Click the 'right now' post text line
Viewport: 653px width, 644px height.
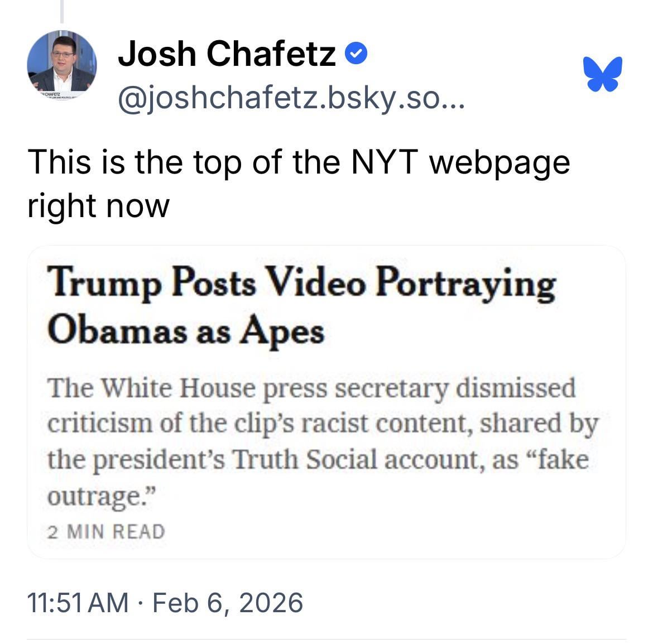(x=98, y=205)
